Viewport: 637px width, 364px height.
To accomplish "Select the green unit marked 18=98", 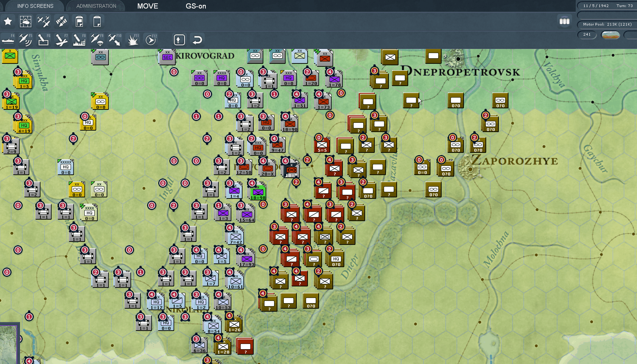I will click(x=258, y=192).
